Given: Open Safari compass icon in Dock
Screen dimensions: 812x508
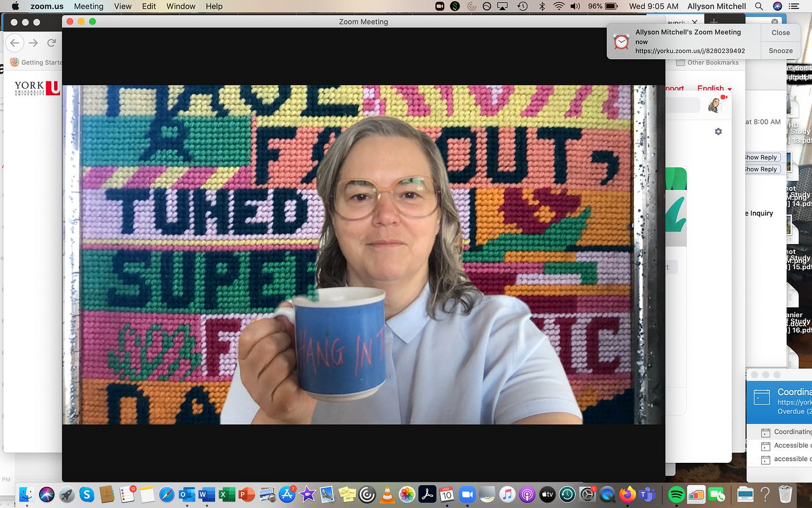Looking at the screenshot, I should [x=167, y=494].
